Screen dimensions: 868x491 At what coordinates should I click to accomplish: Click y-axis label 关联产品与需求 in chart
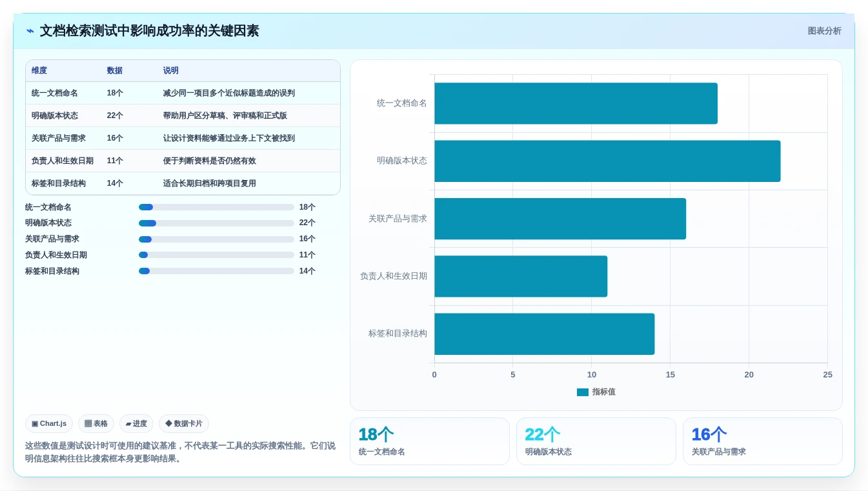(x=398, y=219)
